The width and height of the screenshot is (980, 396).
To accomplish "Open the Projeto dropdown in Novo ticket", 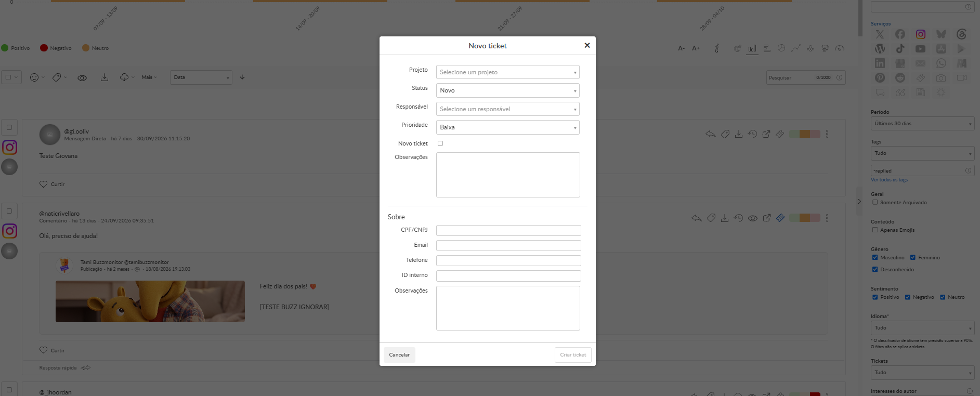I will (507, 72).
